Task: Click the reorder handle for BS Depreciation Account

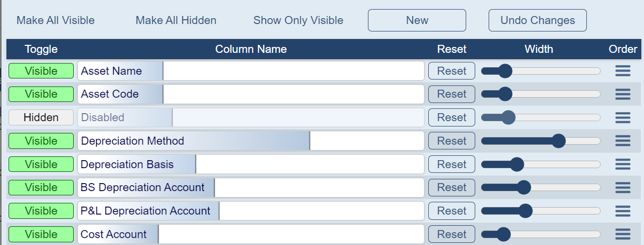Action: [x=623, y=187]
